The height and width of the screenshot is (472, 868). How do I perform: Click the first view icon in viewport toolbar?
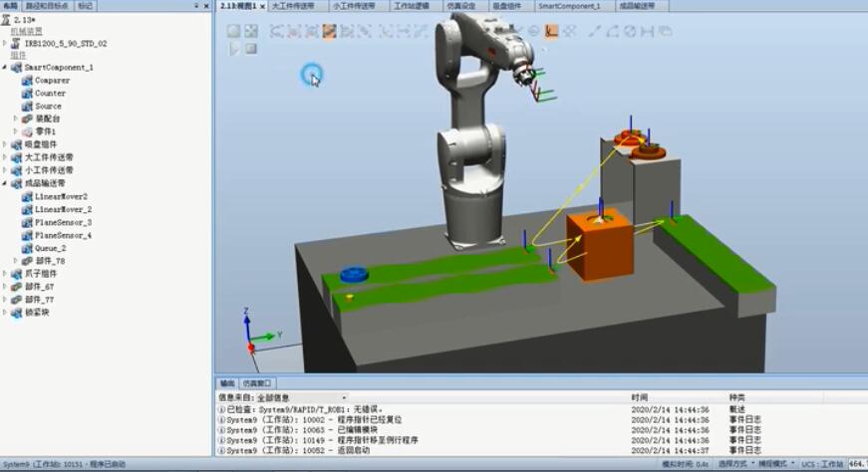point(233,31)
